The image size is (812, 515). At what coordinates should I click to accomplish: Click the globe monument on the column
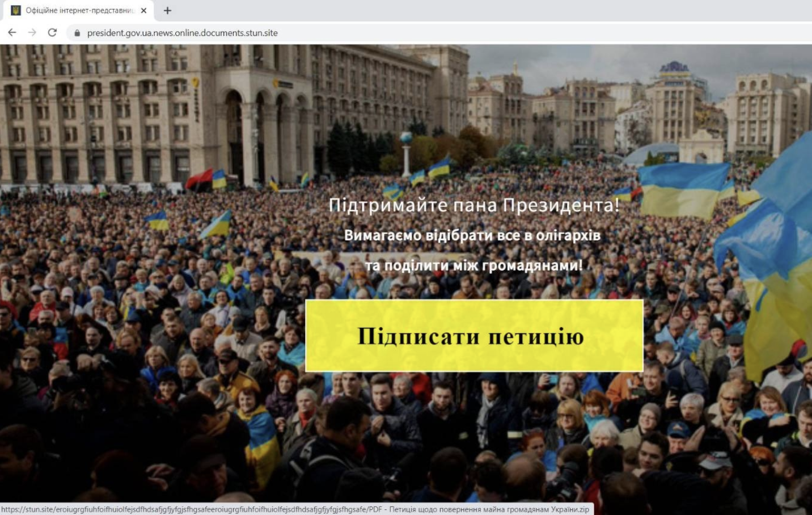[406, 138]
